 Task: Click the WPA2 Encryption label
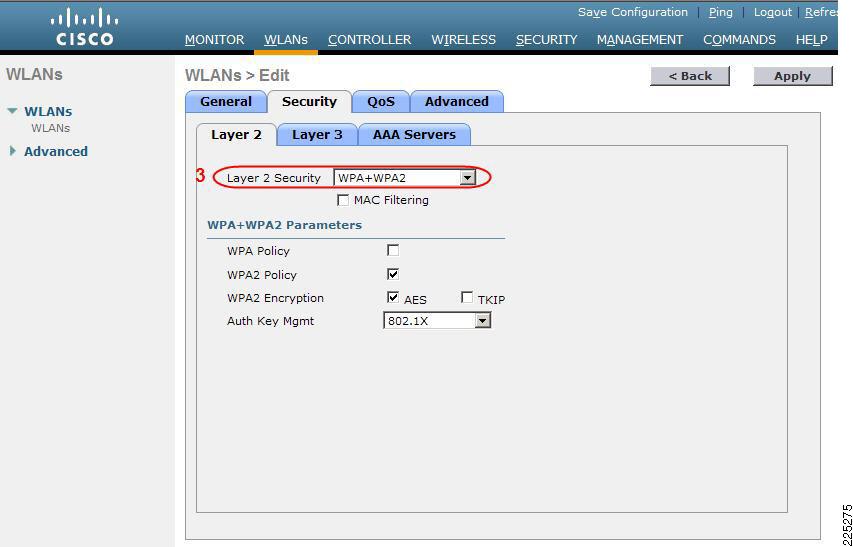pos(275,298)
